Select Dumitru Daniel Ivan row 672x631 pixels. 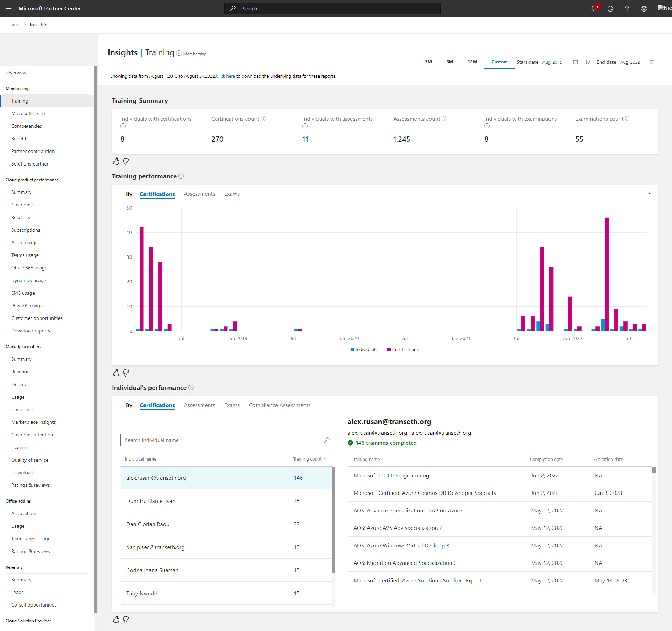[226, 501]
